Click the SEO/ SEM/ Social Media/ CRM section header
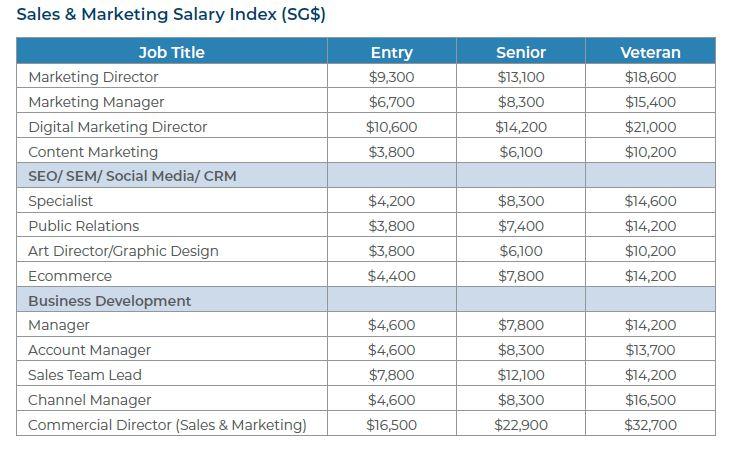Viewport: 734px width, 456px height. click(132, 176)
